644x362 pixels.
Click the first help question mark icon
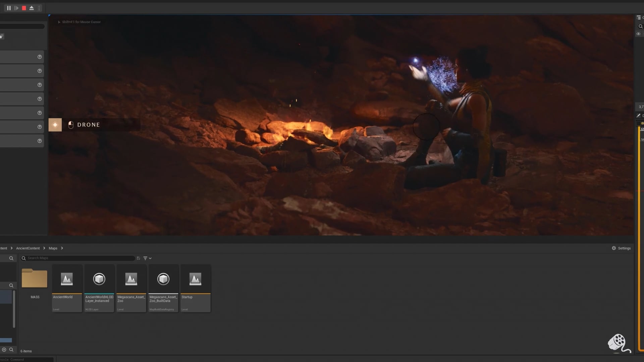40,57
